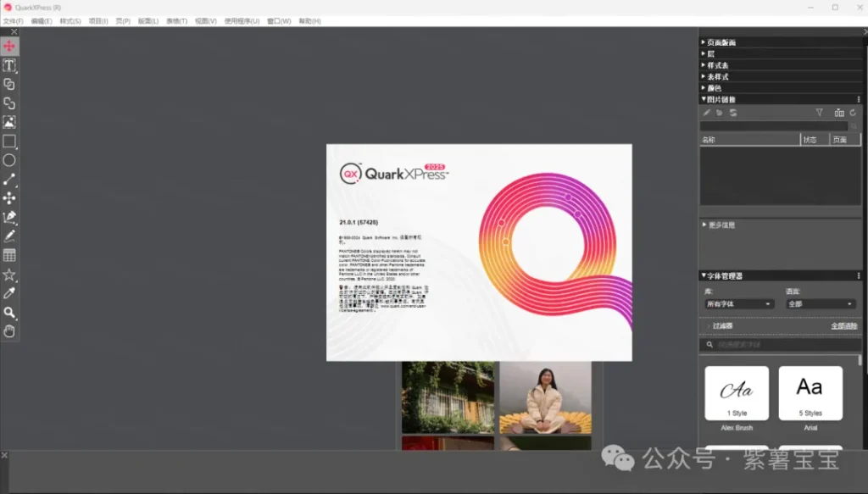Choose the Rectangle Box tool

pos(9,142)
